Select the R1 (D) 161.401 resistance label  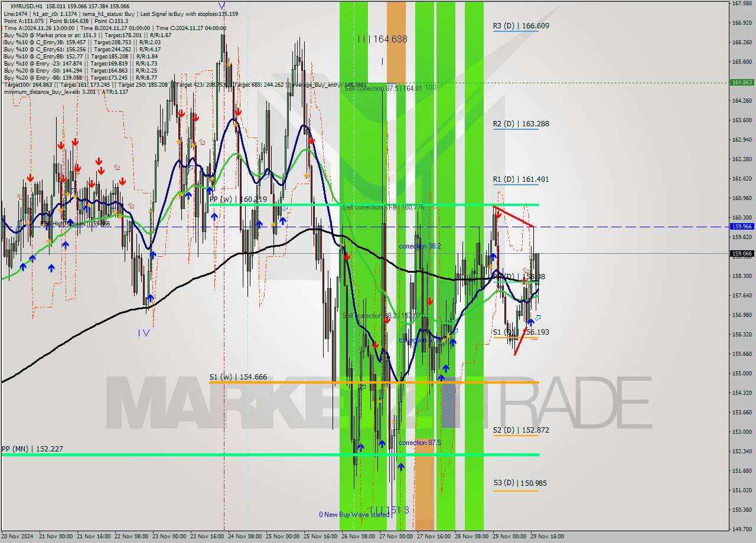click(x=522, y=179)
